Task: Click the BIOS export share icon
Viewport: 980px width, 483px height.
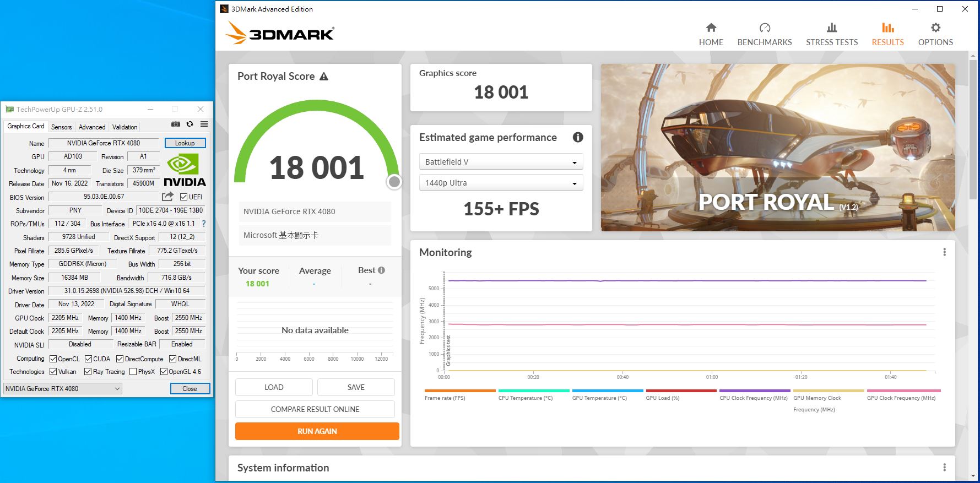Action: pyautogui.click(x=168, y=197)
